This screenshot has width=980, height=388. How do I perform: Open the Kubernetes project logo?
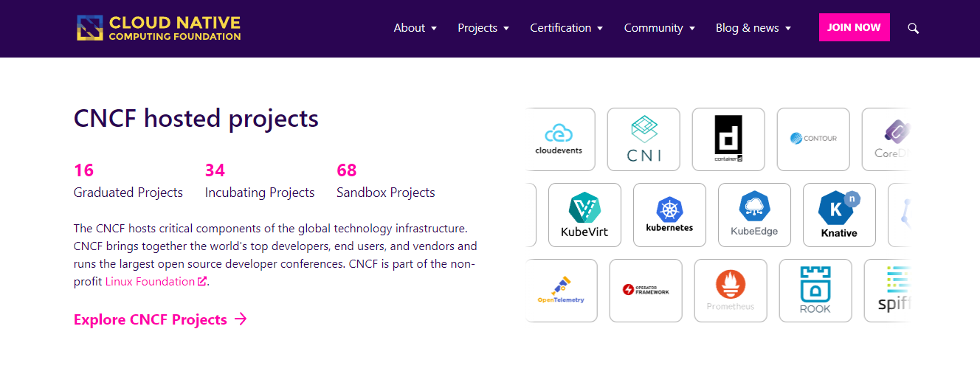point(669,215)
